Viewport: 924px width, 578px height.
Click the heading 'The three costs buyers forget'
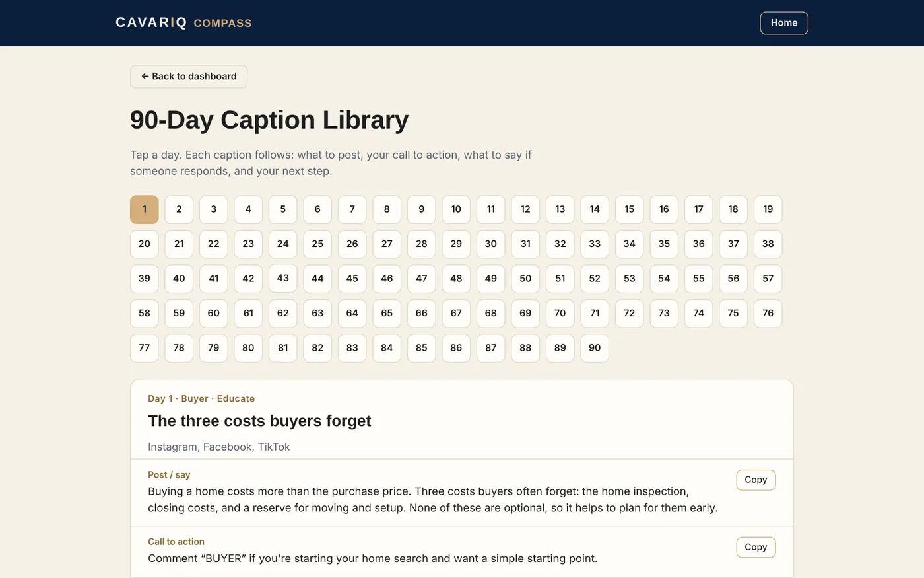tap(259, 421)
